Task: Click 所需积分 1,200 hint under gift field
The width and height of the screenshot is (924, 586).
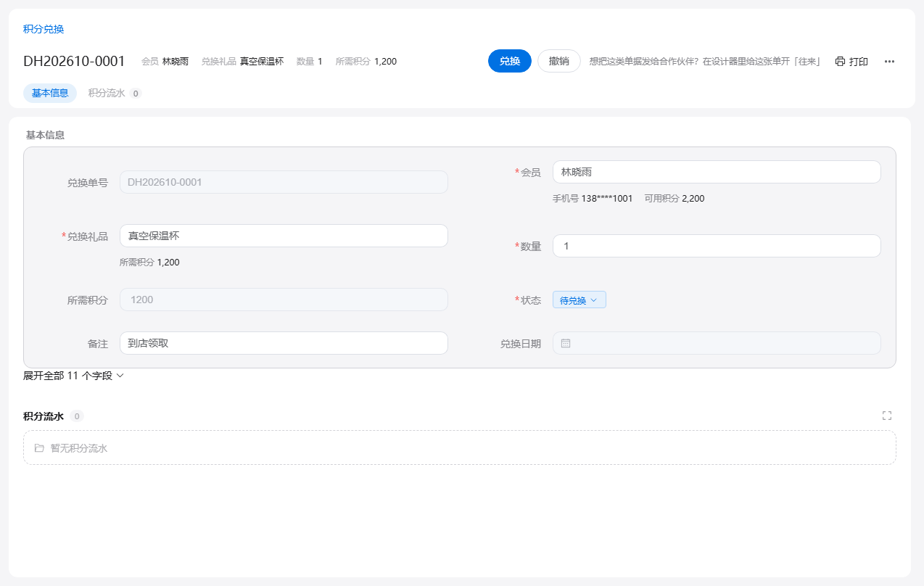Action: click(x=149, y=262)
